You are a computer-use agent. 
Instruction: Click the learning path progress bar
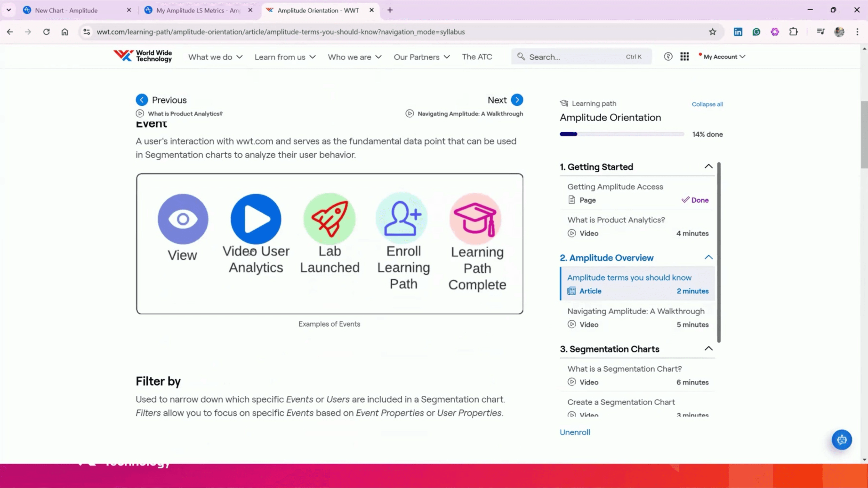(622, 134)
